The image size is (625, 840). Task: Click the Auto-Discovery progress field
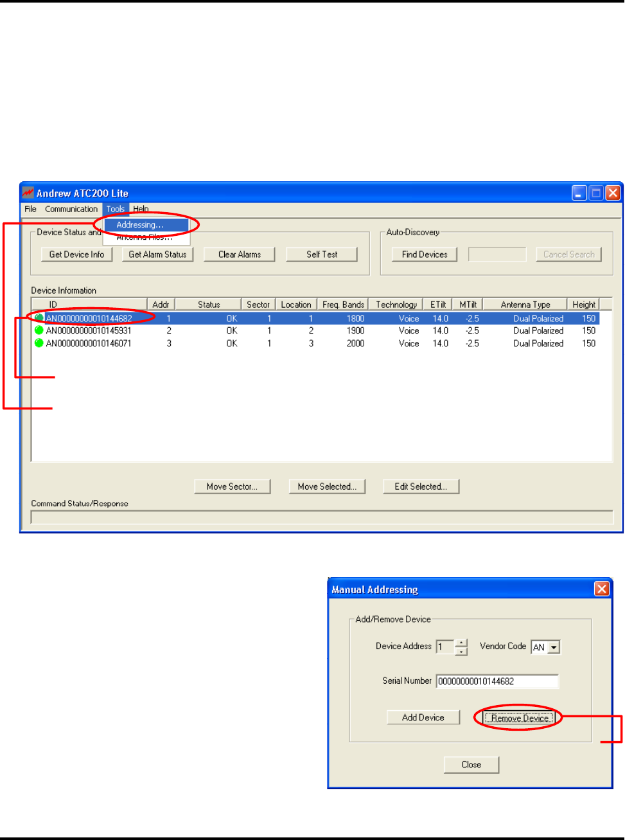(497, 255)
